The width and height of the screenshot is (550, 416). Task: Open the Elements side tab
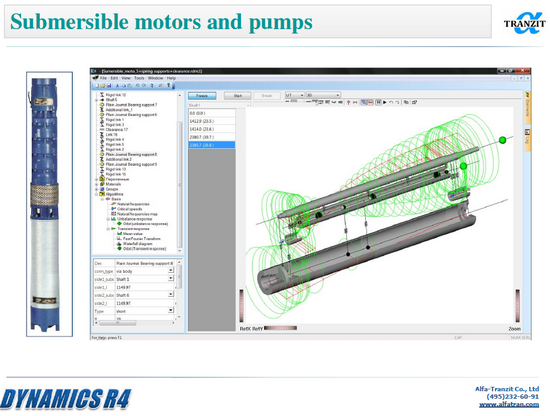527,107
